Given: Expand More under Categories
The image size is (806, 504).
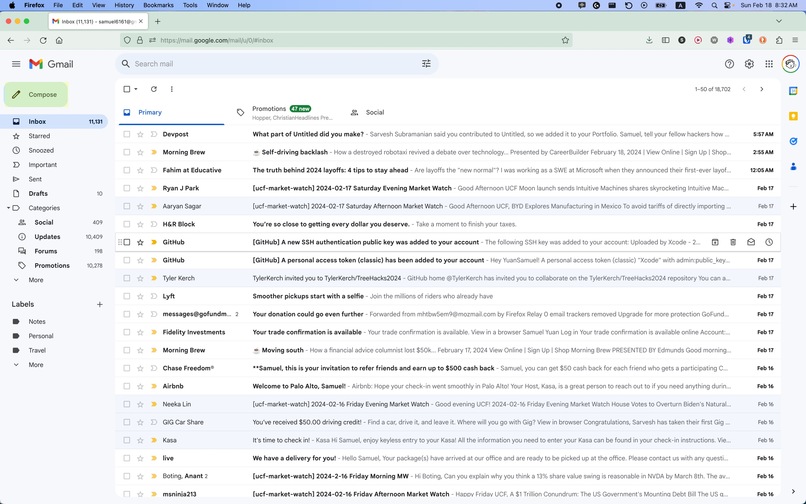Looking at the screenshot, I should [x=35, y=280].
